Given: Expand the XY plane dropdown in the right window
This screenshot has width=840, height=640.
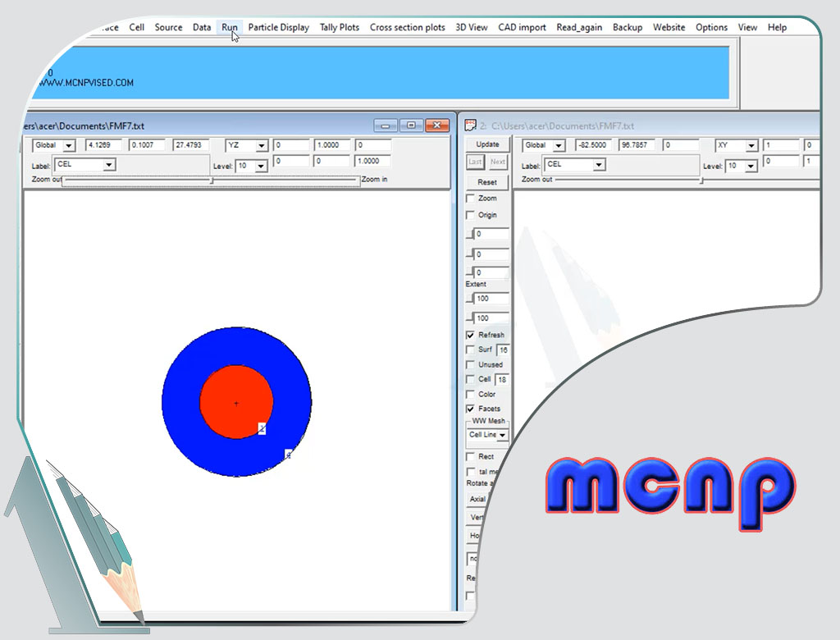Looking at the screenshot, I should (x=751, y=146).
